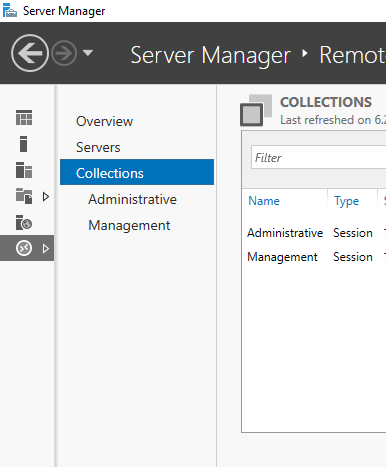386x467 pixels.
Task: Sort collections by Type column
Action: click(x=347, y=201)
